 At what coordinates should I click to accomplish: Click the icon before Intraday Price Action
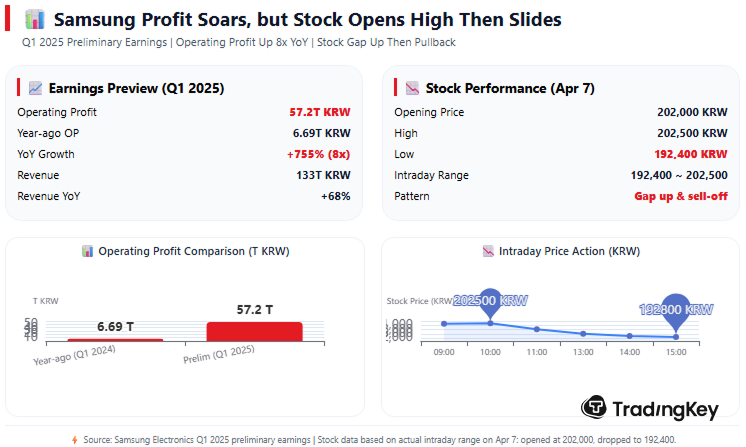click(x=488, y=252)
